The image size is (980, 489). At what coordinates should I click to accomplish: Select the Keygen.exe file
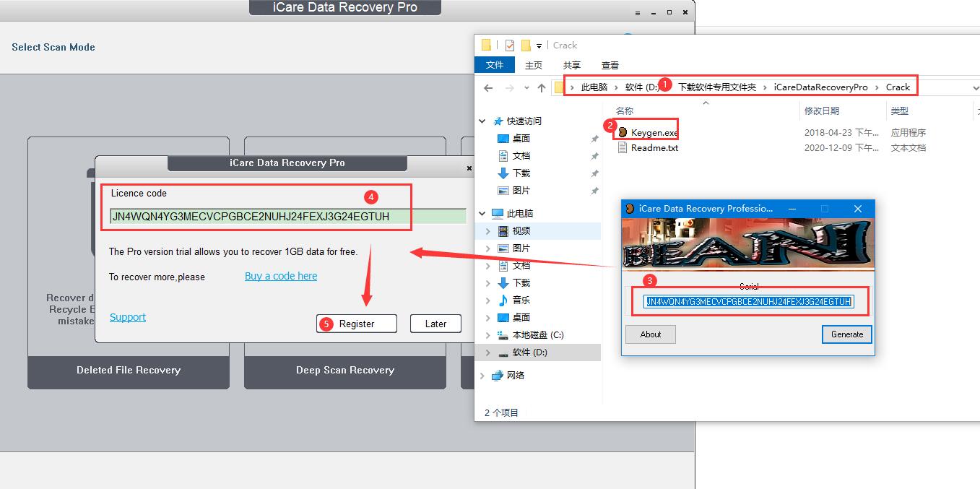[x=654, y=133]
